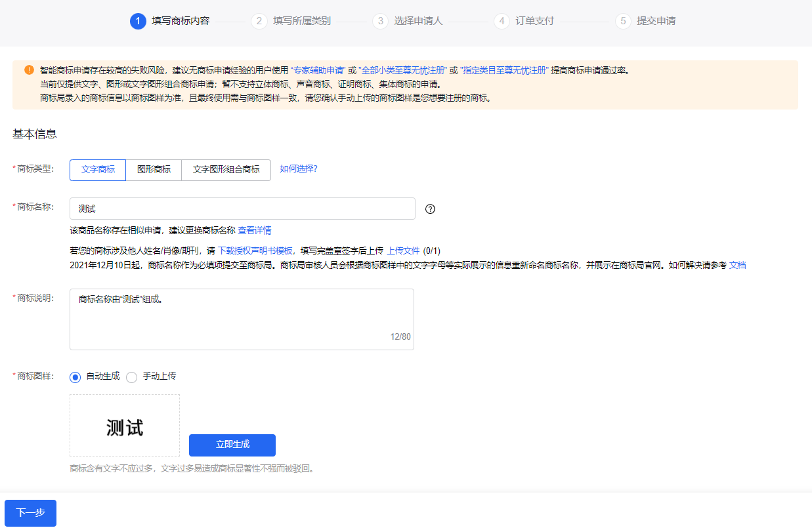Screen dimensions: 812x528
Task: Click 下载授权声明书模板 link
Action: [x=255, y=251]
